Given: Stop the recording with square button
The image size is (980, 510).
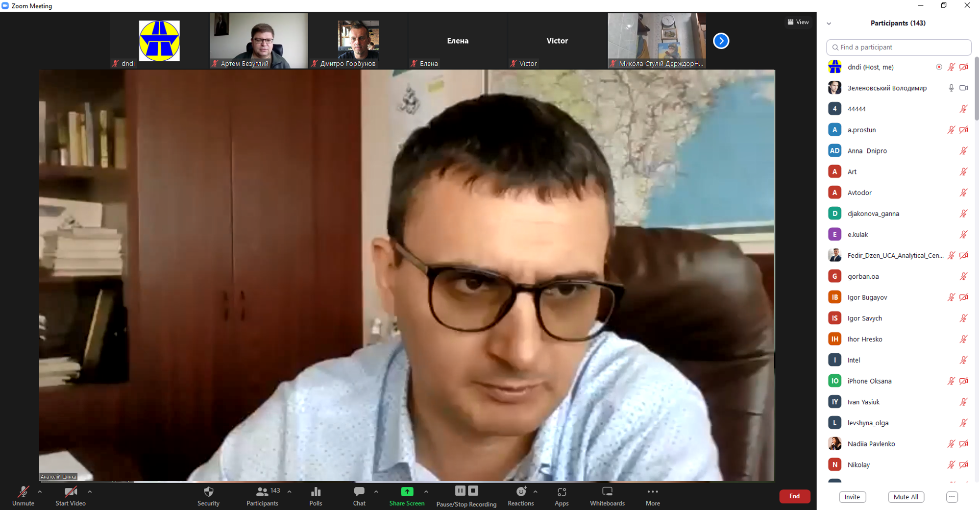Looking at the screenshot, I should point(473,490).
